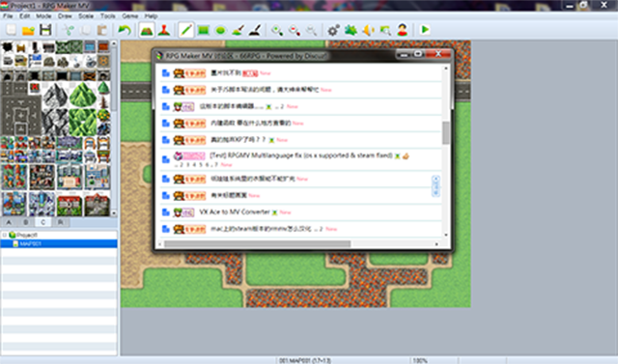Open the Mode menu
Viewport: 618px width, 364px height.
(43, 16)
